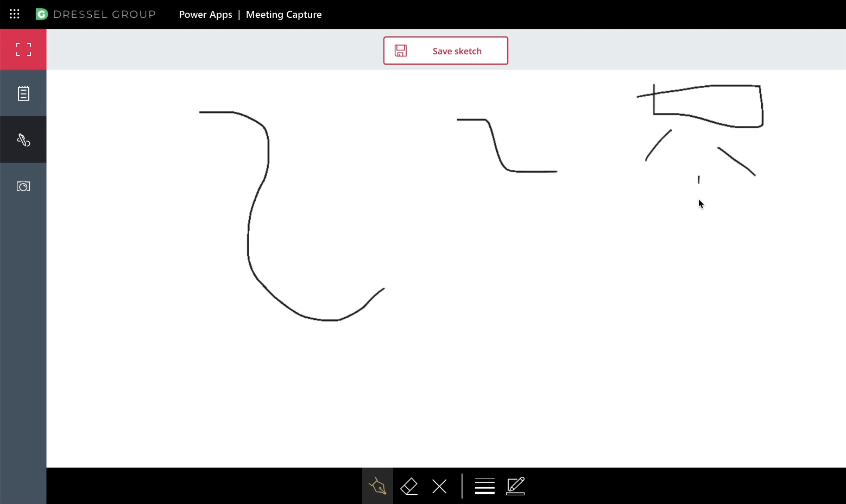
Task: Open the notes clipboard section
Action: pos(23,93)
